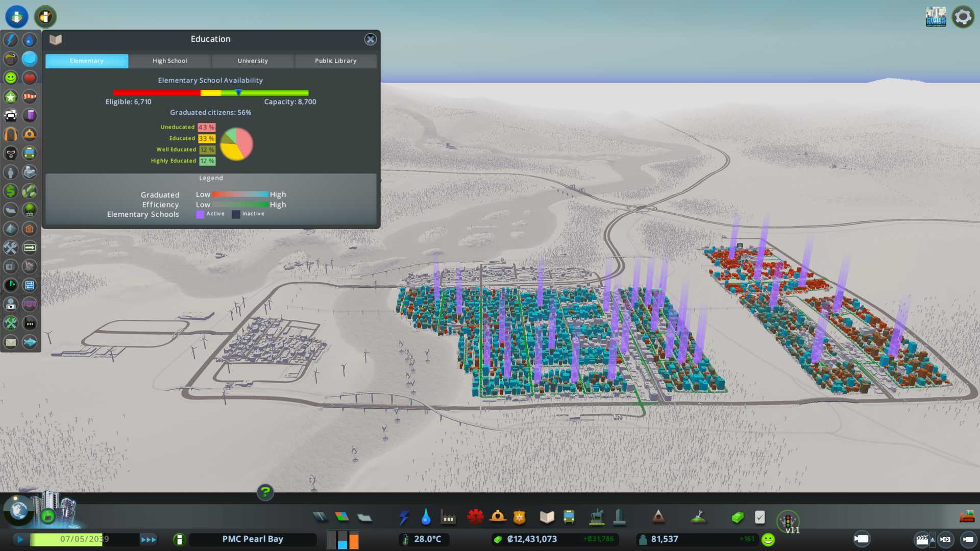Open the Water info view
This screenshot has height=551, width=980.
click(30, 40)
